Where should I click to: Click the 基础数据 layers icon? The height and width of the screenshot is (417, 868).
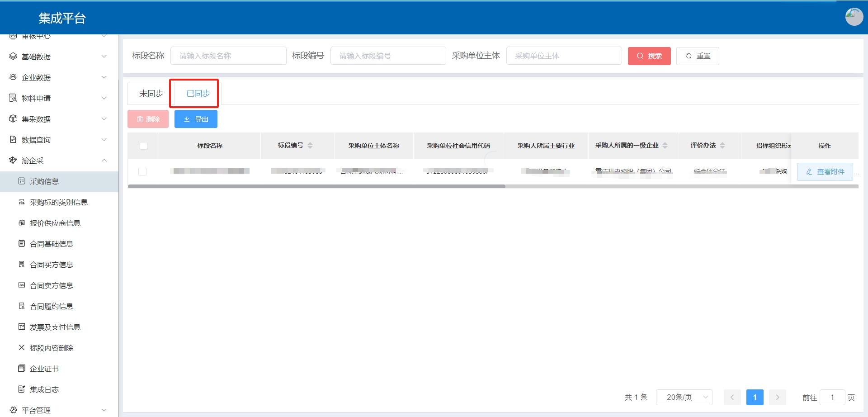pos(13,57)
